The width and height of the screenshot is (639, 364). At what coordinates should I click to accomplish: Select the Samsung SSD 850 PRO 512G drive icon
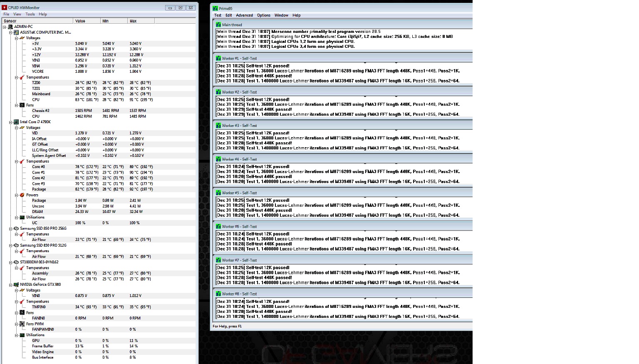16,245
